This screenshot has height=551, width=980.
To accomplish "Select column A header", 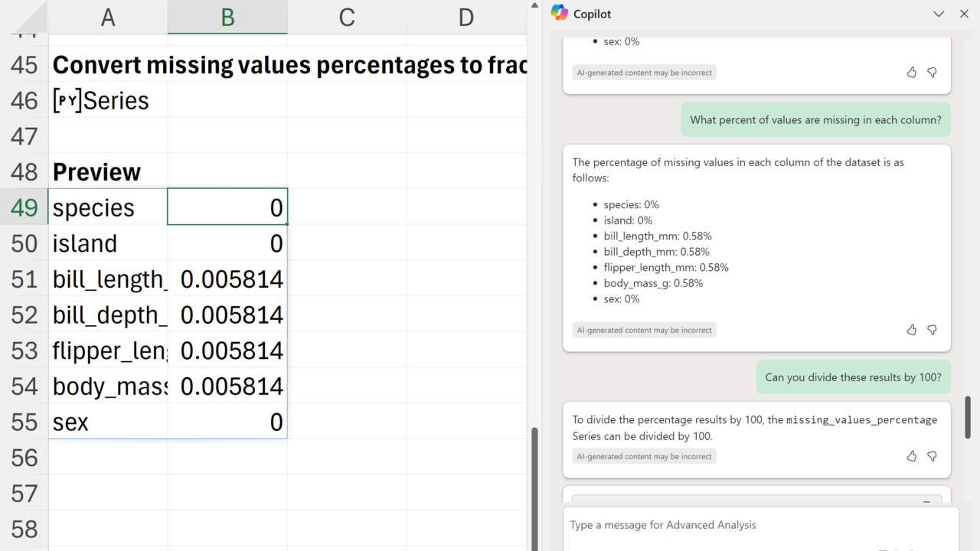I will [x=108, y=17].
